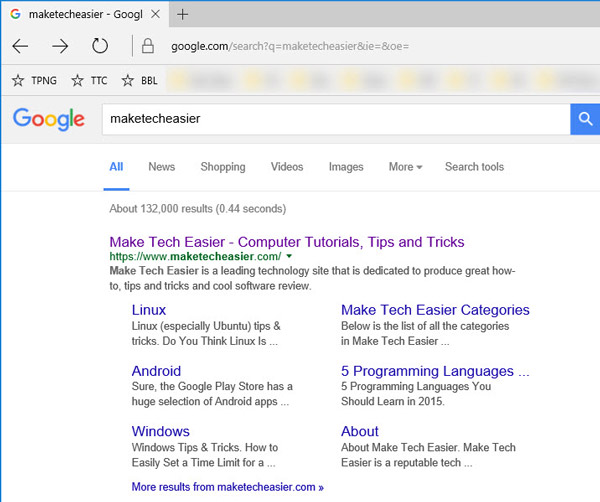Click the 'Windows Tips & Tricks' description
The image size is (600, 502).
(x=205, y=455)
